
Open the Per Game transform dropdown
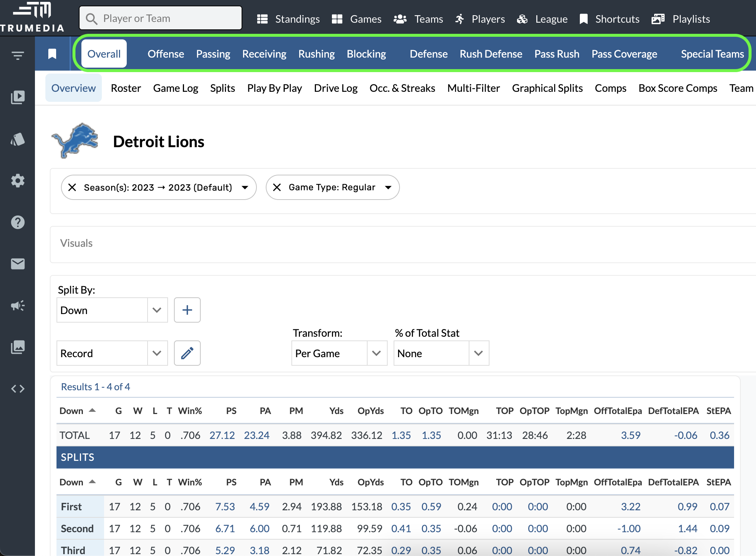tap(376, 353)
